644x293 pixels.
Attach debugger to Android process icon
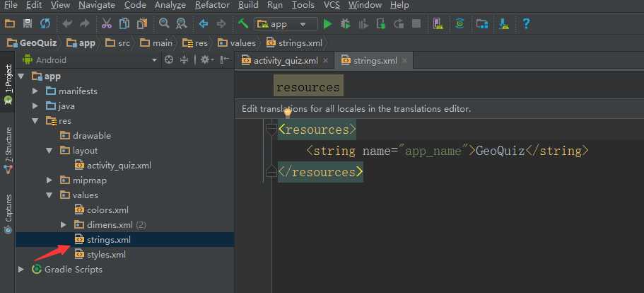coord(381,24)
